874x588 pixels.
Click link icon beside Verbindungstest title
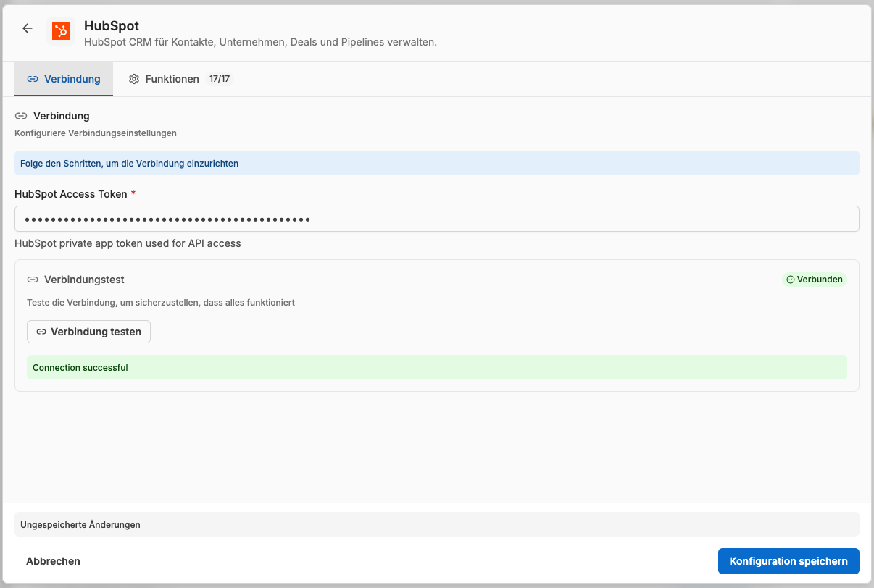[33, 280]
